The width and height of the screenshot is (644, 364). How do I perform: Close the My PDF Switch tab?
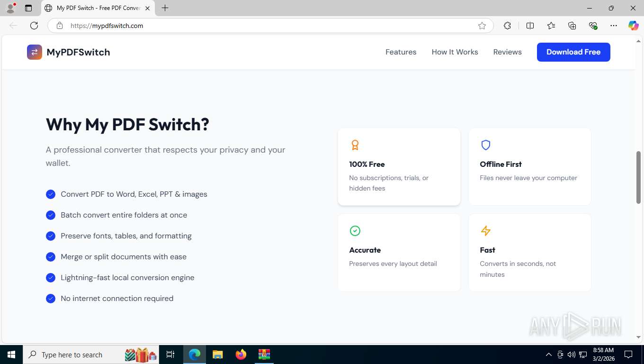coord(147,8)
